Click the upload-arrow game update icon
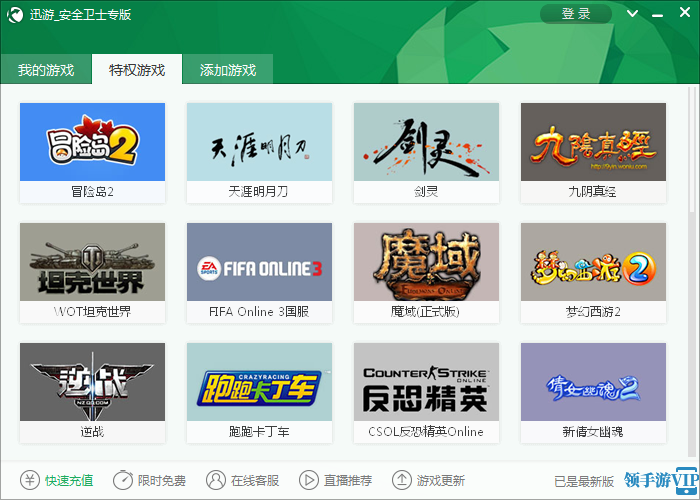This screenshot has height=500, width=700. pos(402,480)
